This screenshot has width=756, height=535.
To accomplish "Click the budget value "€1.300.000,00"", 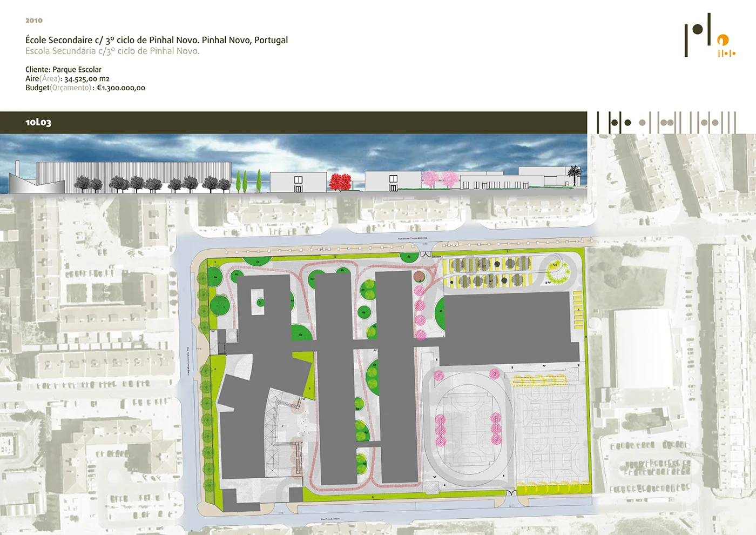I will click(x=121, y=88).
